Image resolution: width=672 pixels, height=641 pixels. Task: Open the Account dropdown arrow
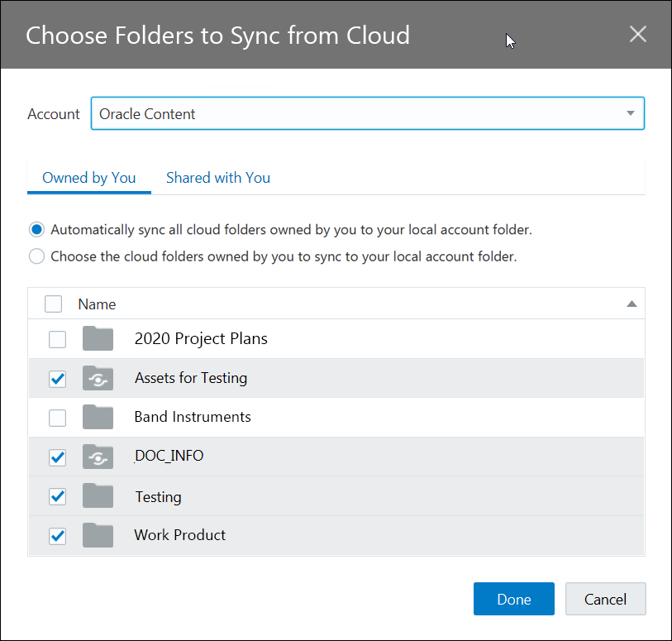click(x=631, y=113)
